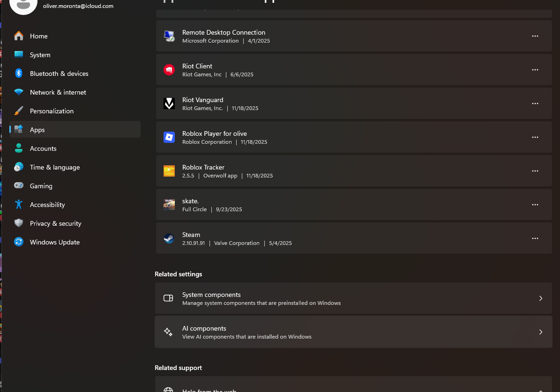Select the Remote Desktop Connection app name
The width and height of the screenshot is (560, 392).
click(x=224, y=32)
